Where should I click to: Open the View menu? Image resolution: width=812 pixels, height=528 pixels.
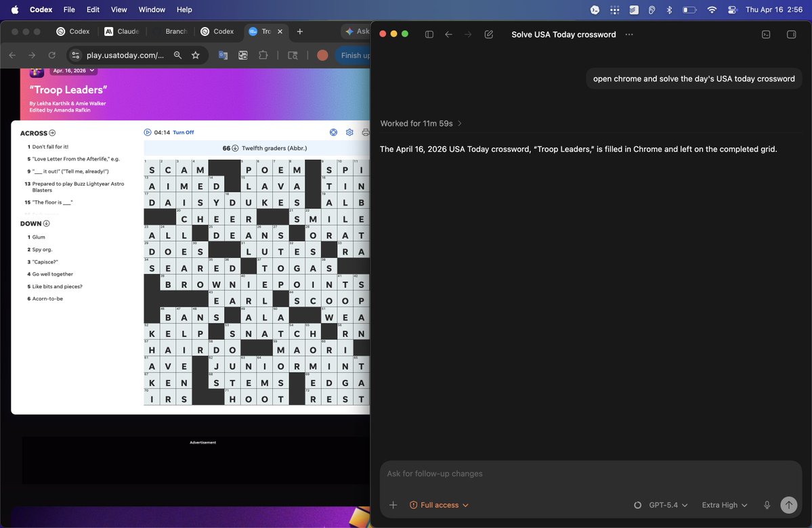pos(119,10)
